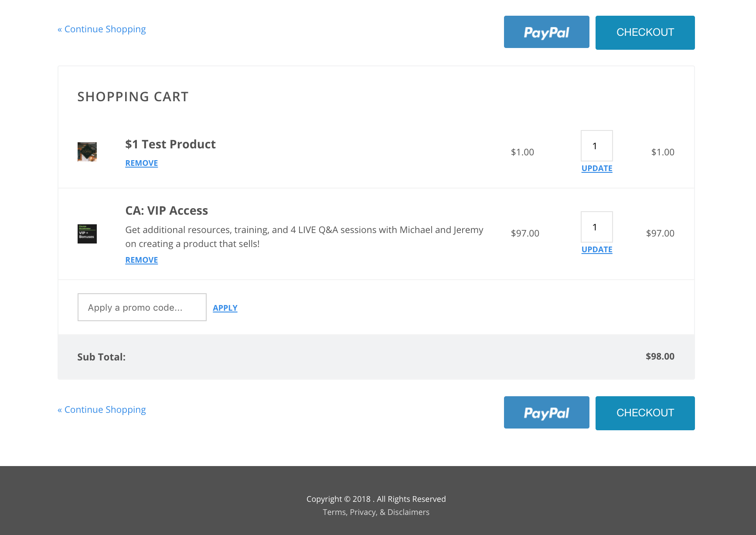Click the bottom PayPal button
756x535 pixels.
[x=546, y=412]
